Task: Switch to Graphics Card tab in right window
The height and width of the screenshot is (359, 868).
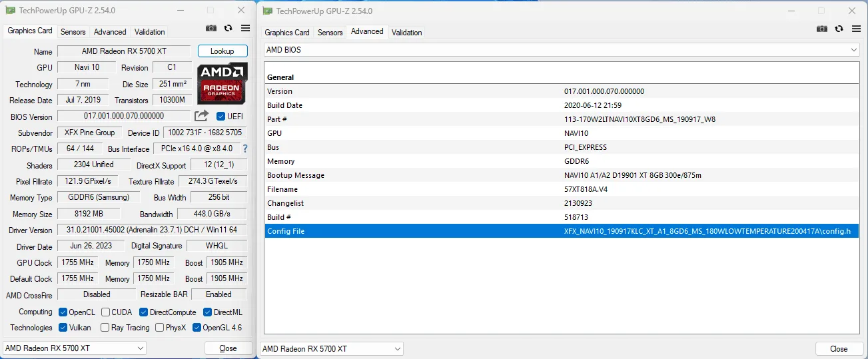Action: (287, 33)
